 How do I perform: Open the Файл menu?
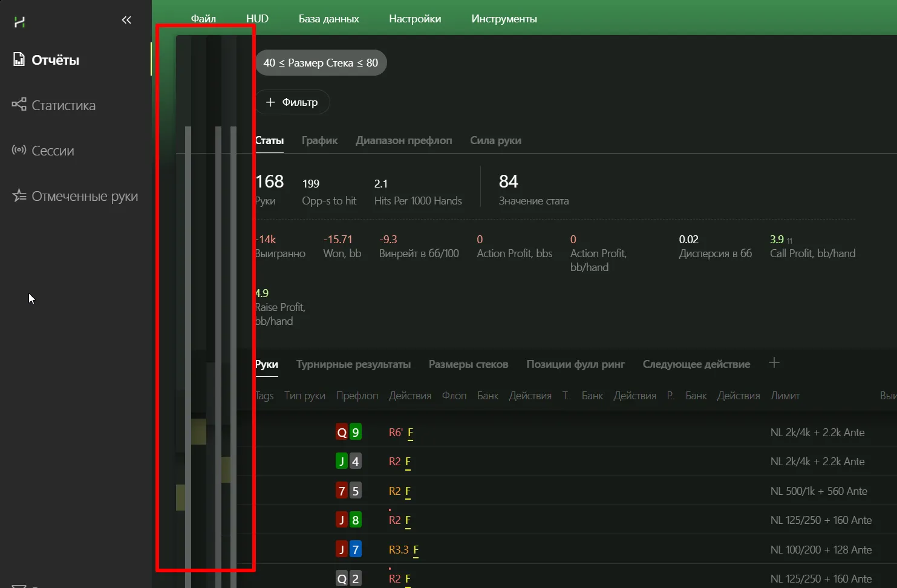pos(203,19)
